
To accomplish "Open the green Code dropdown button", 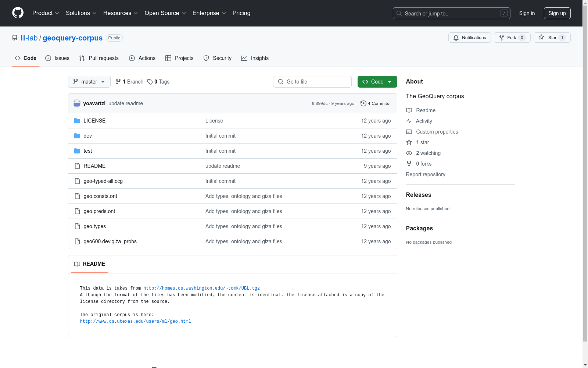I will [x=377, y=82].
